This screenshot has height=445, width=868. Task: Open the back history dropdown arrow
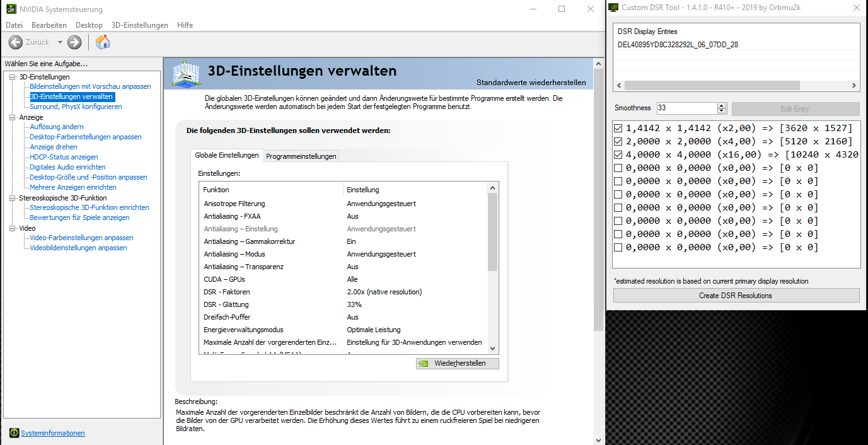click(x=60, y=42)
